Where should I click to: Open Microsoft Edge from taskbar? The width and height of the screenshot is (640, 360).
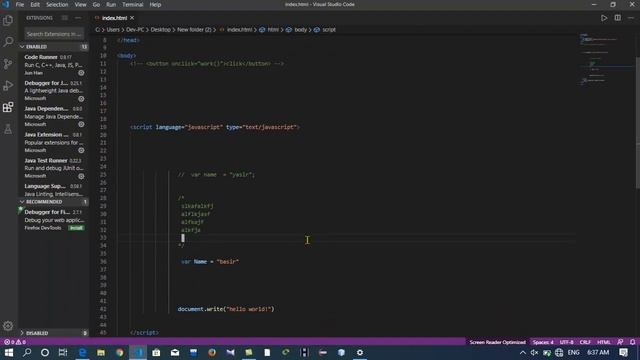click(82, 353)
